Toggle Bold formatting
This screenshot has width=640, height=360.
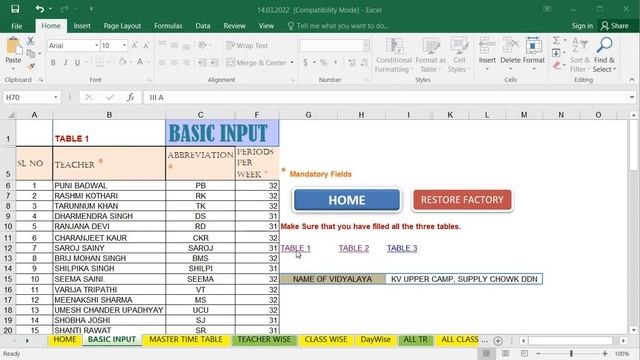(53, 62)
